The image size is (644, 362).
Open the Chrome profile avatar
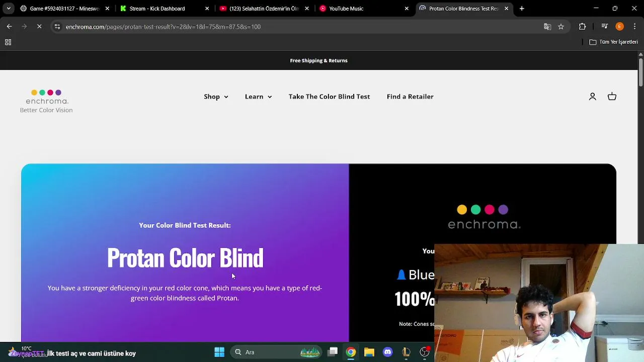coord(620,27)
